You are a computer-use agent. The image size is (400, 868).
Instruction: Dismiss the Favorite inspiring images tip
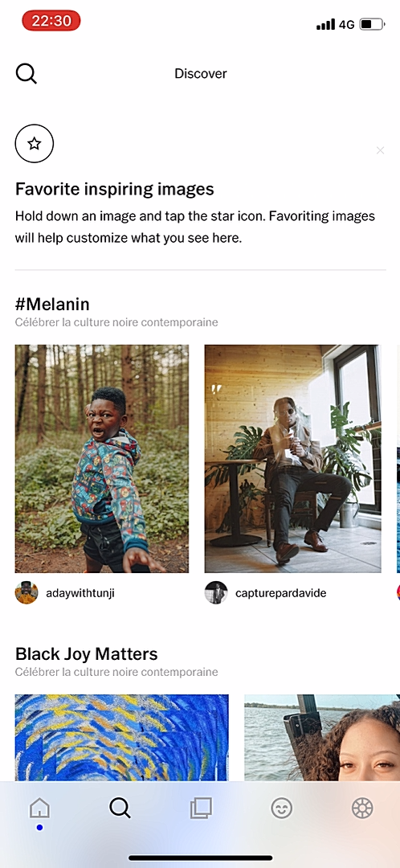[380, 150]
